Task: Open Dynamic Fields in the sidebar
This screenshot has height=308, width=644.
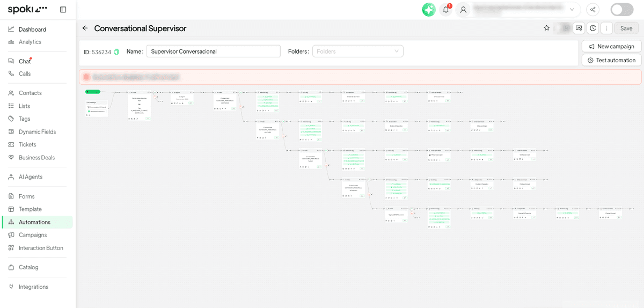Action: point(36,131)
